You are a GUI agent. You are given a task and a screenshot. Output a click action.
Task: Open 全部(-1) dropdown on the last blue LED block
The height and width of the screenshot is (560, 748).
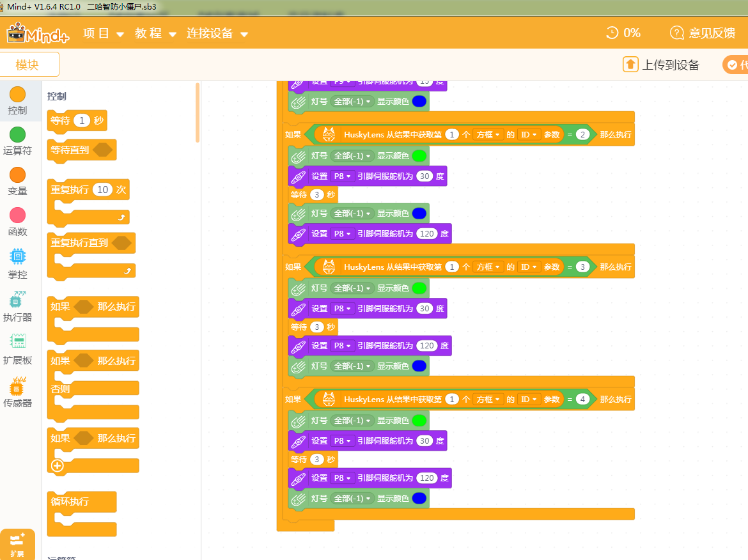pos(352,499)
